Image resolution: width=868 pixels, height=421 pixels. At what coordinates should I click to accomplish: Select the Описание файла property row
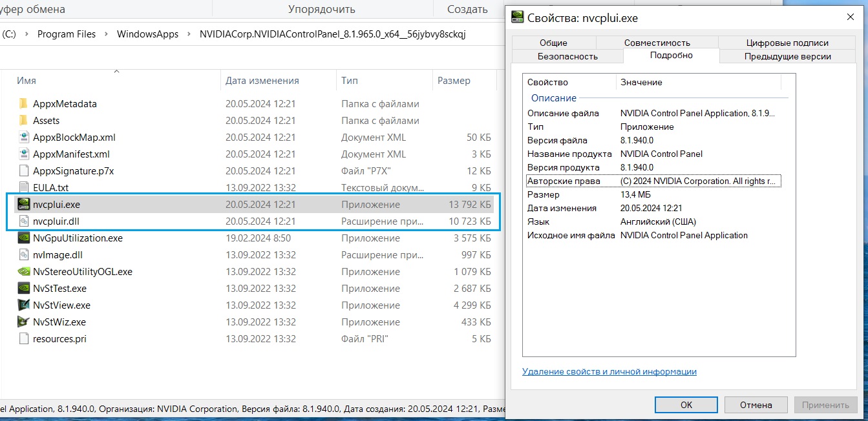point(654,113)
